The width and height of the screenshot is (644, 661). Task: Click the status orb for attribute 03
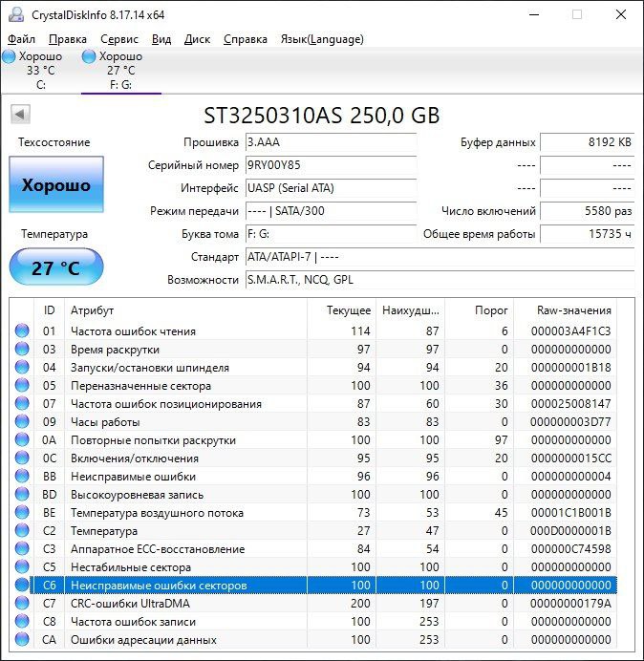22,349
